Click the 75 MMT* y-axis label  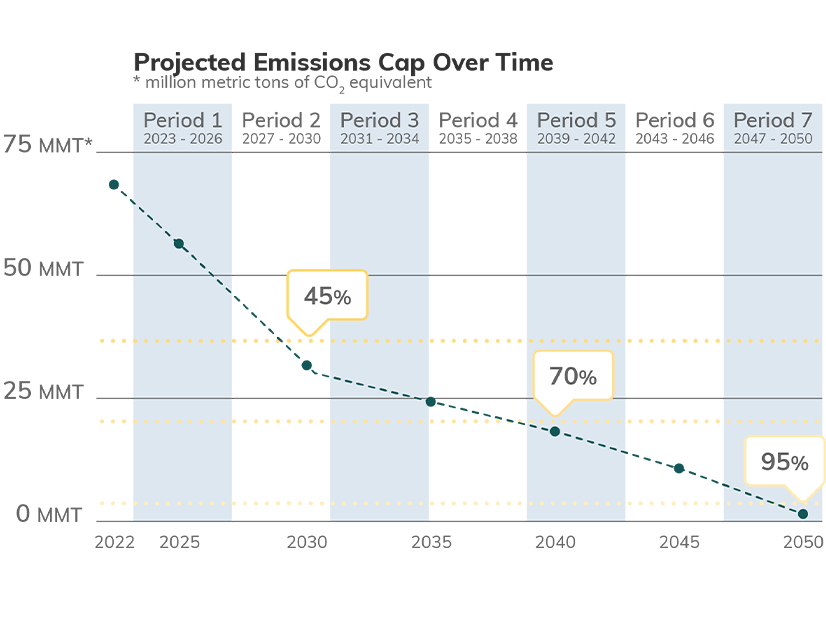point(48,146)
